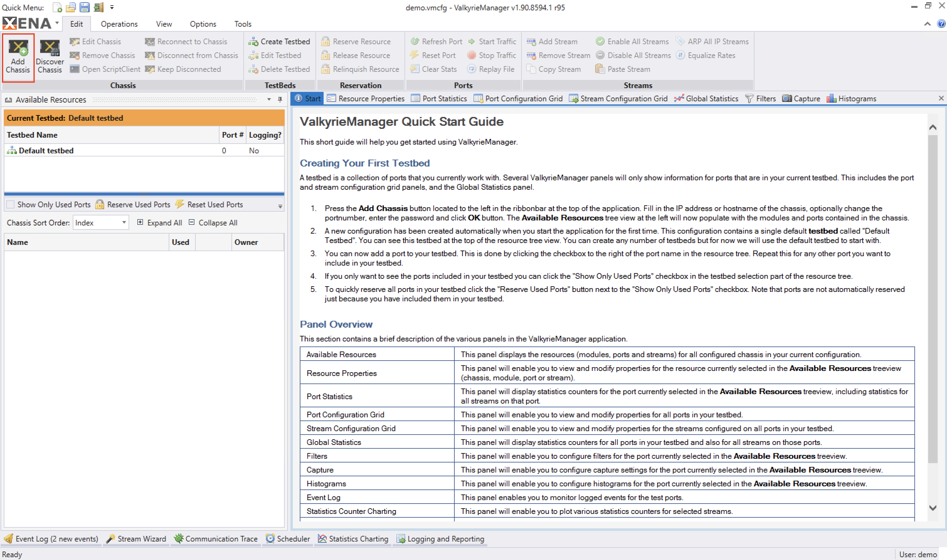Toggle pin on Available Resources panel
Image resolution: width=947 pixels, height=560 pixels.
click(x=280, y=100)
